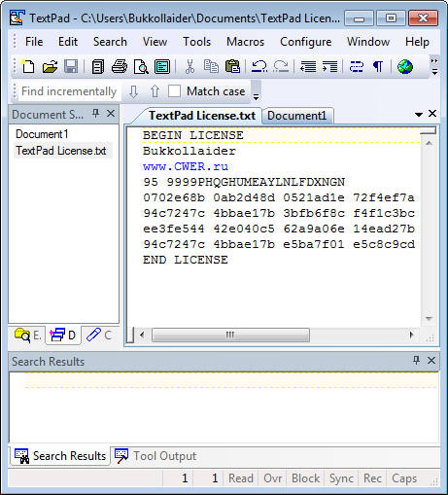448x495 pixels.
Task: Toggle word wrap toolbar button
Action: (357, 67)
